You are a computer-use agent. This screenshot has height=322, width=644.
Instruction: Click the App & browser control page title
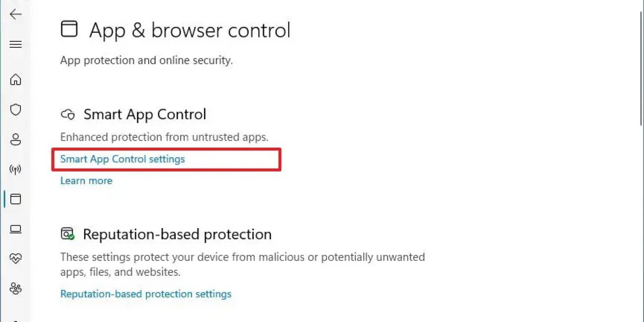189,30
